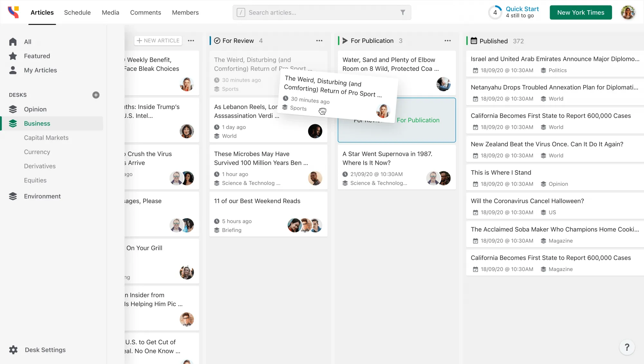Screen dimensions: 644x364
Task: Select the Featured star icon
Action: [x=13, y=56]
